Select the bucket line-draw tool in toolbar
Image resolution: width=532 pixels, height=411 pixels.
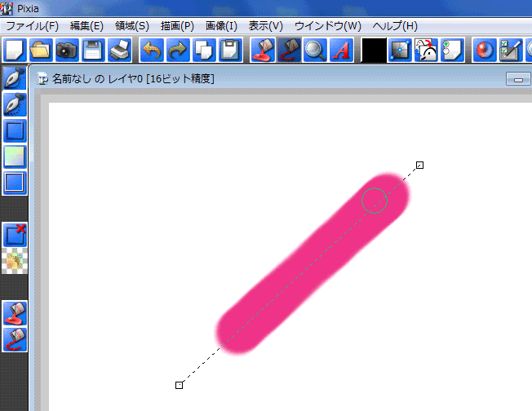(289, 51)
